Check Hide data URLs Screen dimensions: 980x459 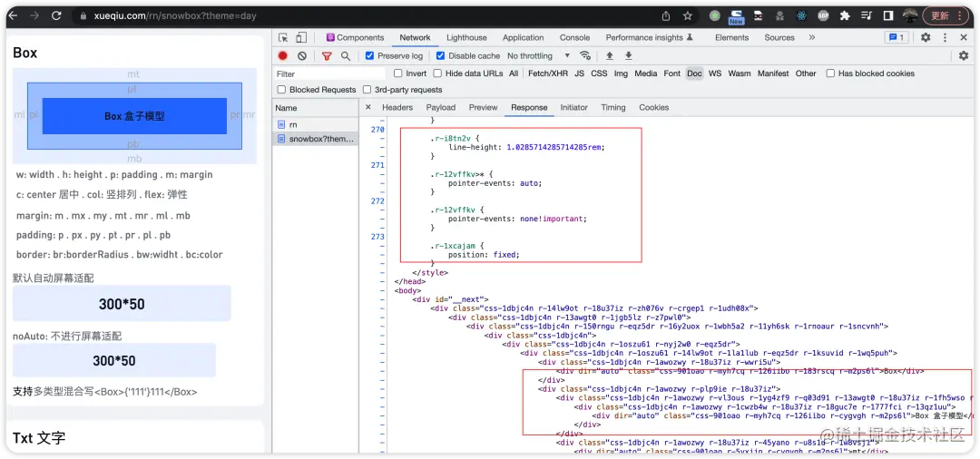[437, 73]
